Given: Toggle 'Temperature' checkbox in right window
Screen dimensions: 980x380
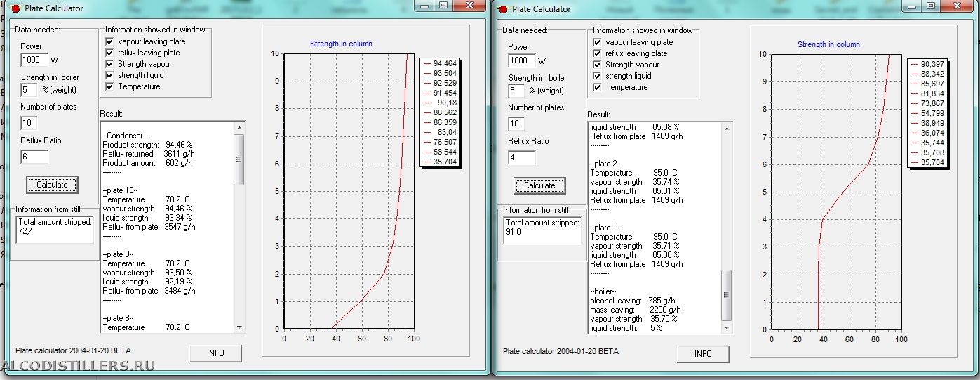Looking at the screenshot, I should 597,87.
